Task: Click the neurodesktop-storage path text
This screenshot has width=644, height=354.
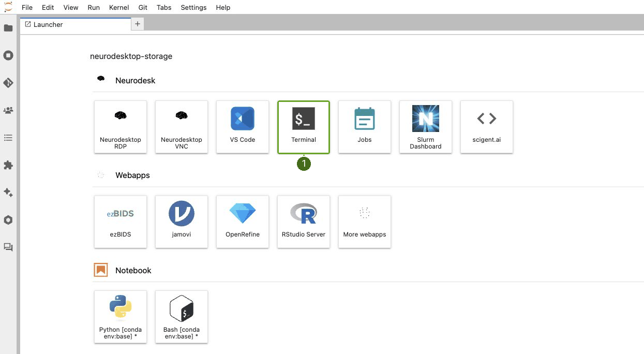Action: pos(131,56)
